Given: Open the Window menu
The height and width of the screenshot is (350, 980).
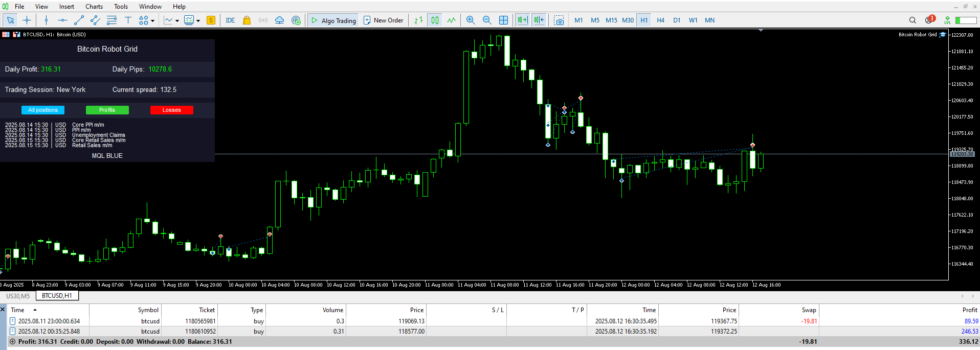Looking at the screenshot, I should click(150, 7).
